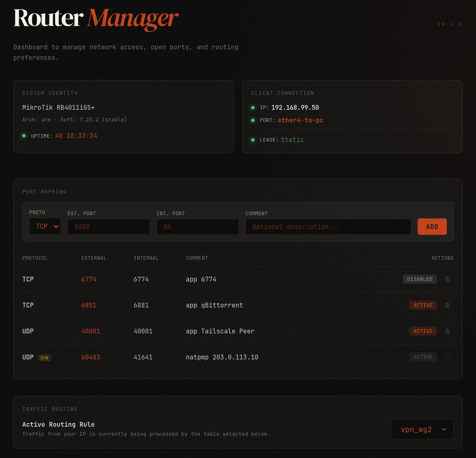Screen dimensions: 476x458
Task: Click the PROTOCOL column header
Action: coord(35,258)
